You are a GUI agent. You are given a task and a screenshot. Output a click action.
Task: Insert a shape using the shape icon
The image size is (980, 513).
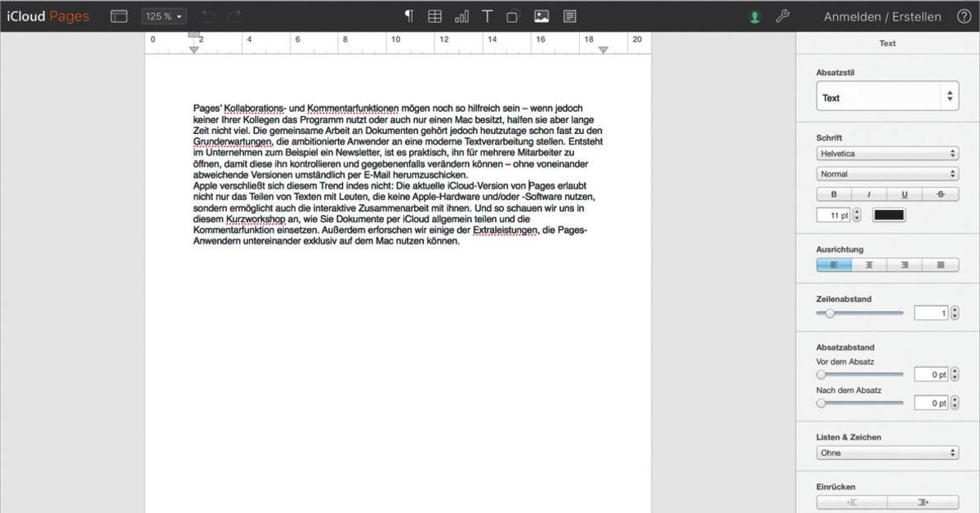click(x=513, y=16)
